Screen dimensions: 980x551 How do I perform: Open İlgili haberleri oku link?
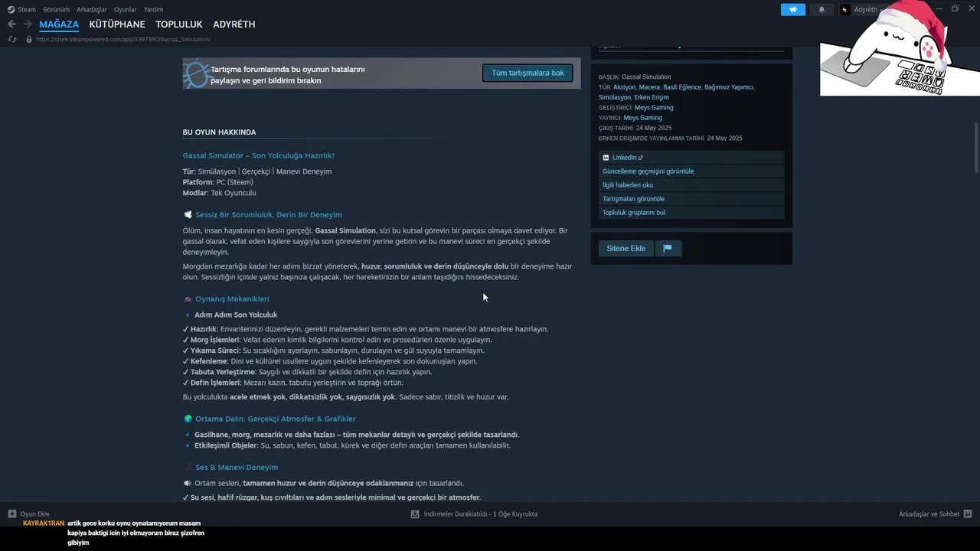click(x=691, y=185)
